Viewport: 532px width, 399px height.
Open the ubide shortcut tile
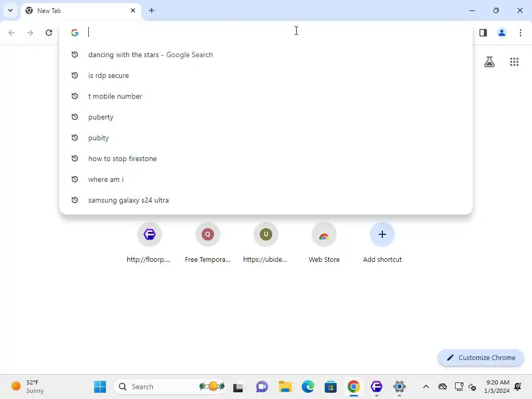tap(265, 242)
